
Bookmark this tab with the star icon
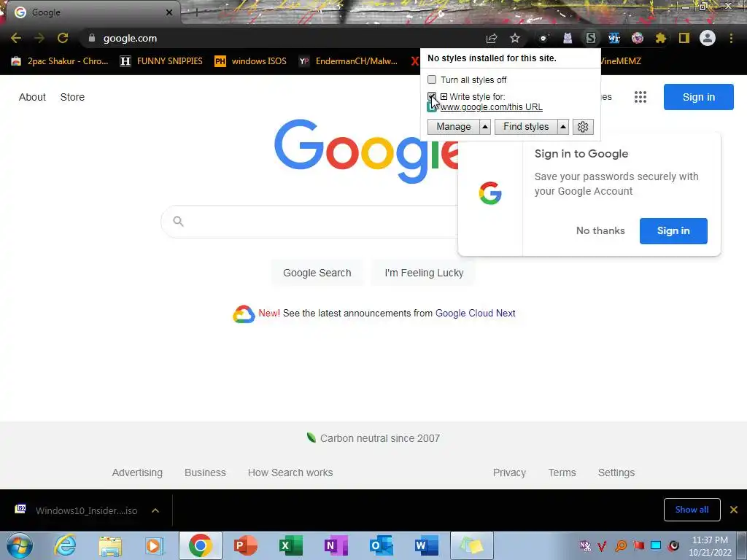515,38
